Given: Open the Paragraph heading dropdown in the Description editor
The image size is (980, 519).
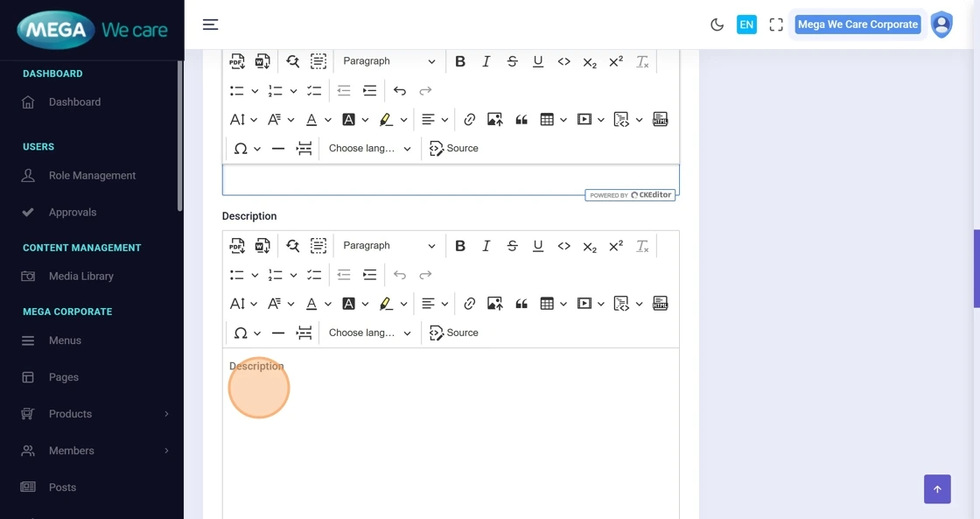Looking at the screenshot, I should [x=388, y=246].
